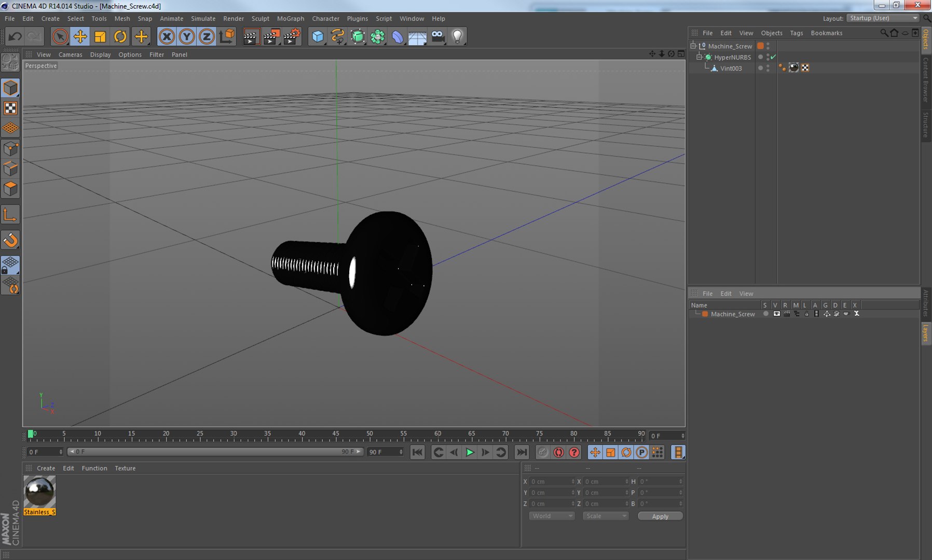The width and height of the screenshot is (932, 560).
Task: Click frame 45 on the timeline
Action: tap(336, 435)
